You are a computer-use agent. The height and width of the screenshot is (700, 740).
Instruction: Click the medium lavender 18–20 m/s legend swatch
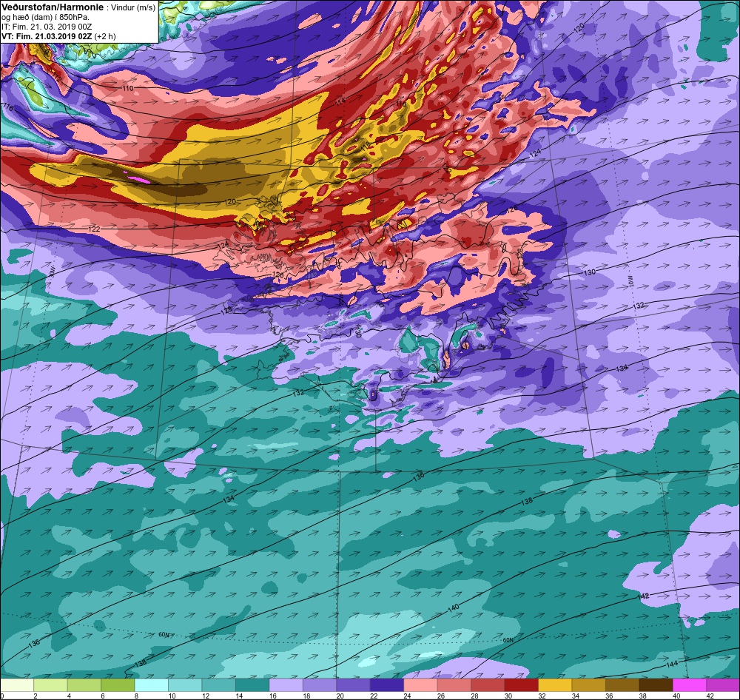point(320,685)
